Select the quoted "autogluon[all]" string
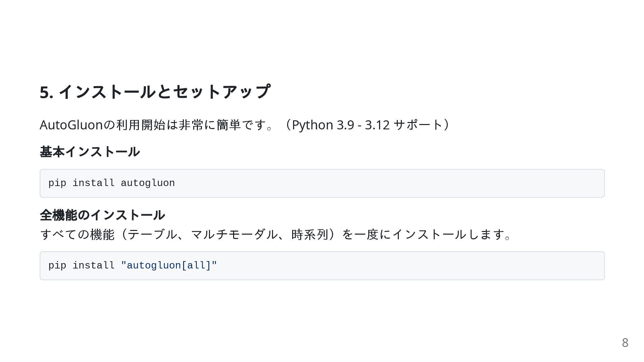This screenshot has height=362, width=644. coord(169,265)
